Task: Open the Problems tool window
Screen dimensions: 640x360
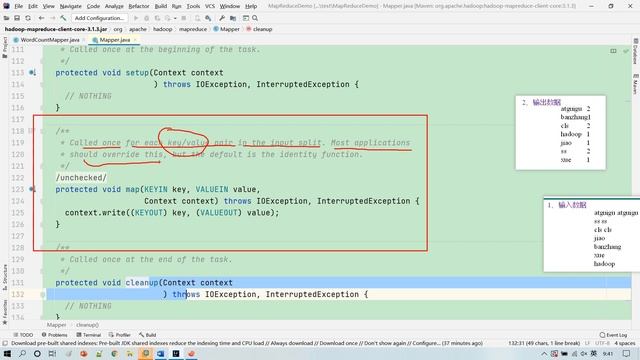Action: pos(54,335)
